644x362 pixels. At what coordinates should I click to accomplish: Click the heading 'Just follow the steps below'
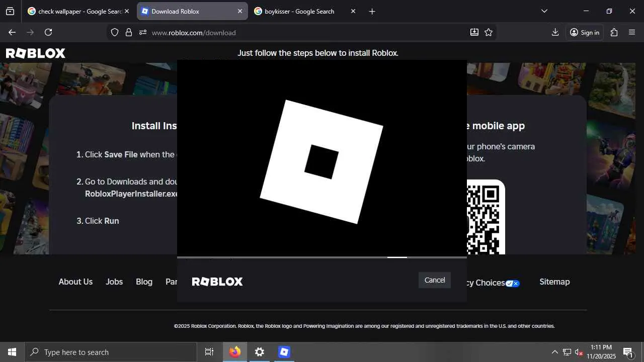click(318, 53)
